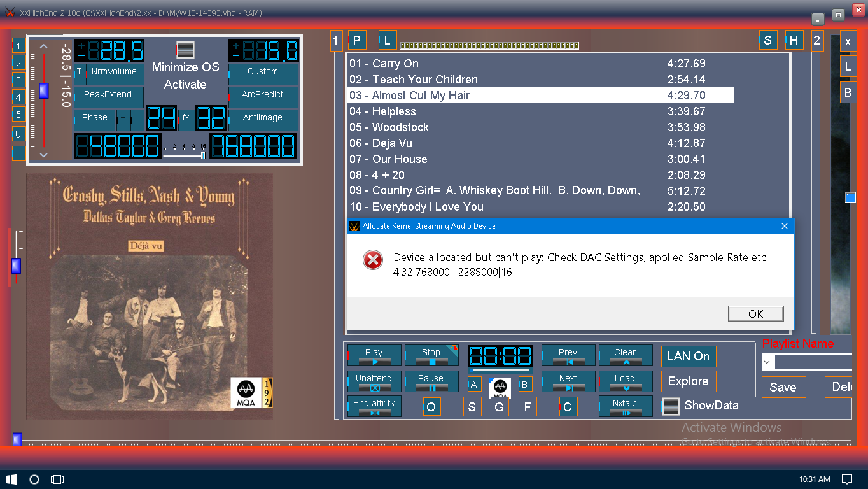Click the C button below Next

tap(568, 407)
